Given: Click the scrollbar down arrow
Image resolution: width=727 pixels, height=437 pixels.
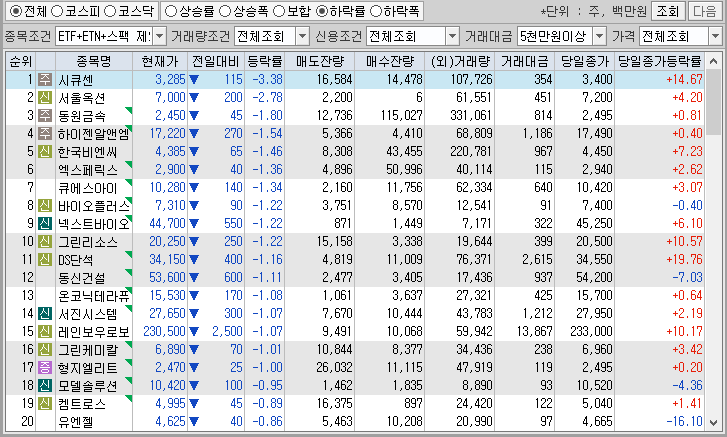Looking at the screenshot, I should (x=714, y=422).
